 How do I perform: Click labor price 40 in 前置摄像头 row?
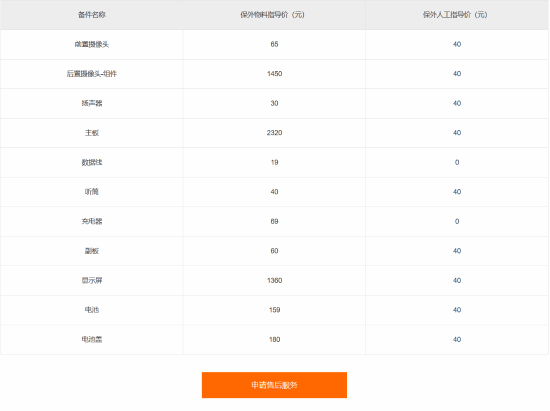(x=457, y=44)
